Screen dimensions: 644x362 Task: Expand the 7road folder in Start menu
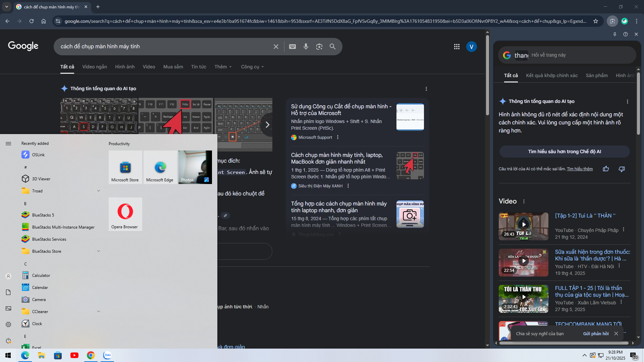pyautogui.click(x=99, y=191)
